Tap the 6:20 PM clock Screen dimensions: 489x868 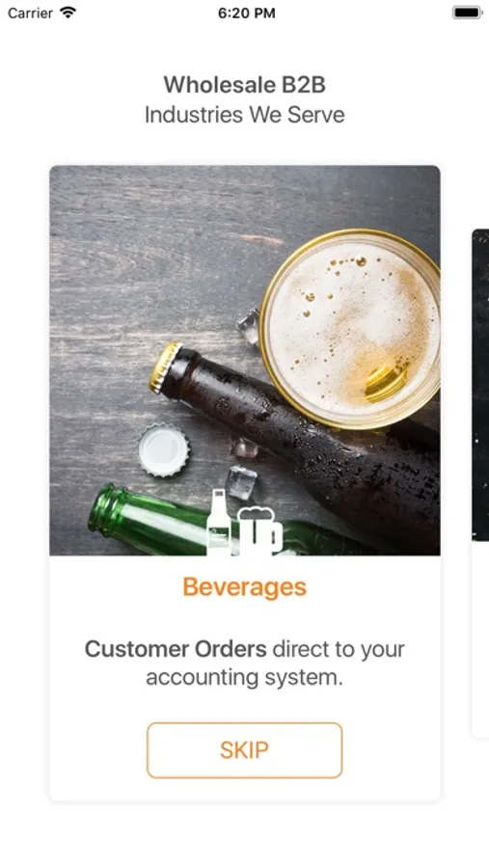pyautogui.click(x=247, y=13)
